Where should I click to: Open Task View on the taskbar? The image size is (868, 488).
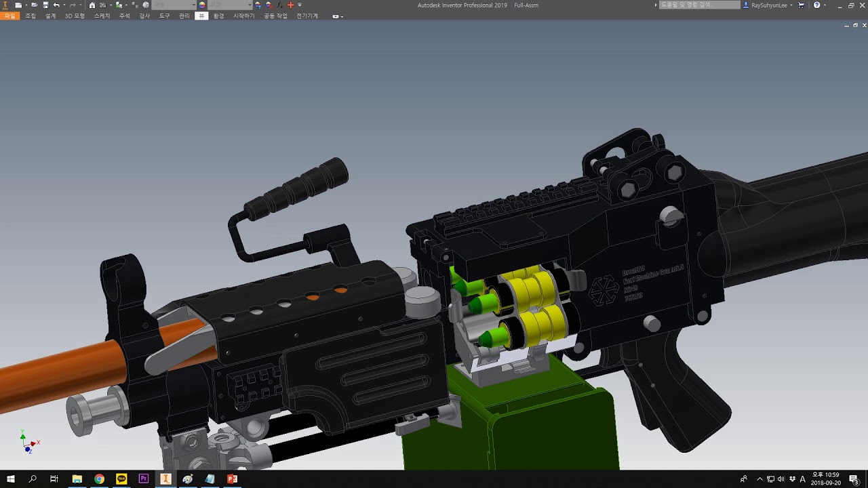pyautogui.click(x=54, y=479)
